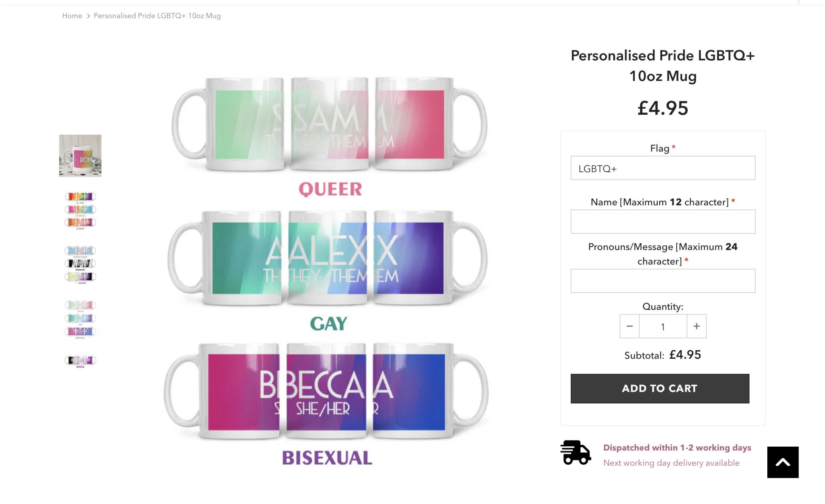Image resolution: width=825 pixels, height=504 pixels.
Task: Decrease quantity with the minus button
Action: click(629, 326)
